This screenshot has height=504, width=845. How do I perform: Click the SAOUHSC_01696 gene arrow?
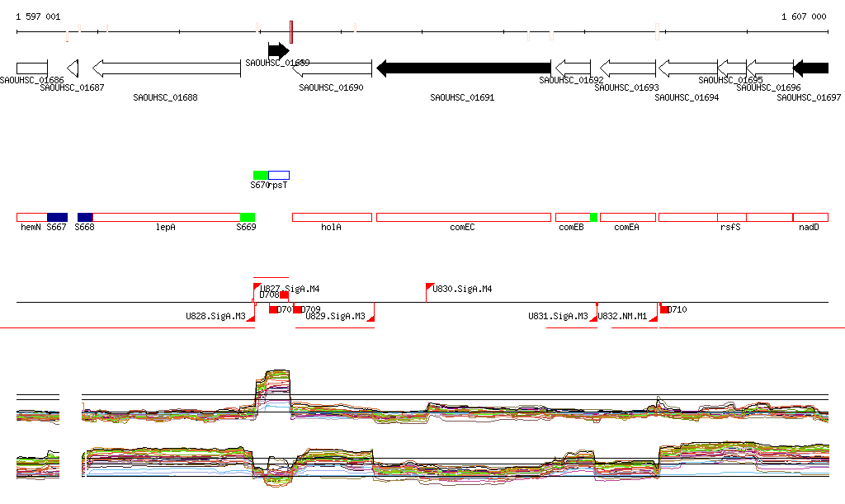point(770,68)
